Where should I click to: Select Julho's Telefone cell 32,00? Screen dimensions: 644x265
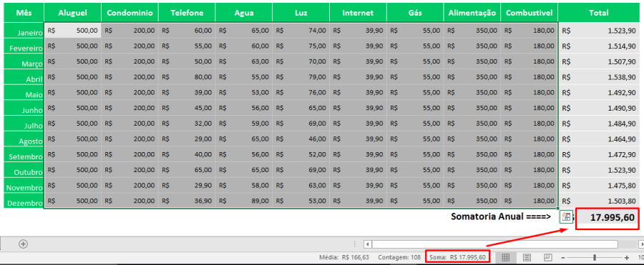coord(187,124)
